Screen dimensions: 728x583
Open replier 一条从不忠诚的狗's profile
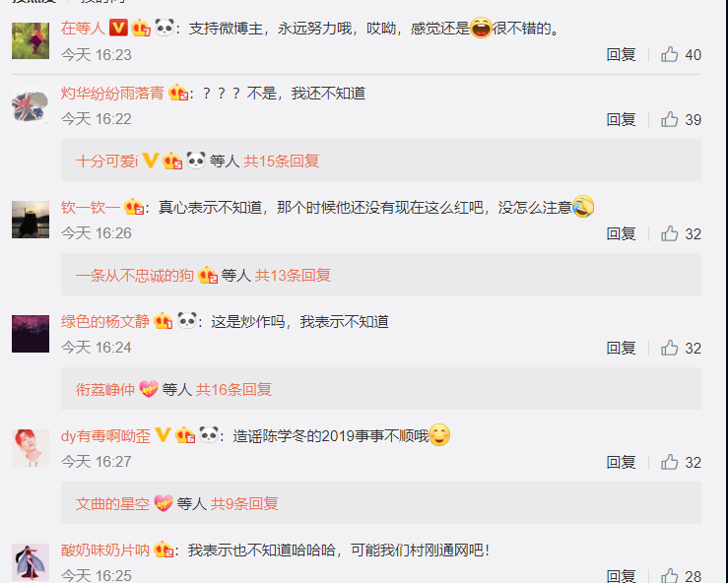pyautogui.click(x=135, y=276)
